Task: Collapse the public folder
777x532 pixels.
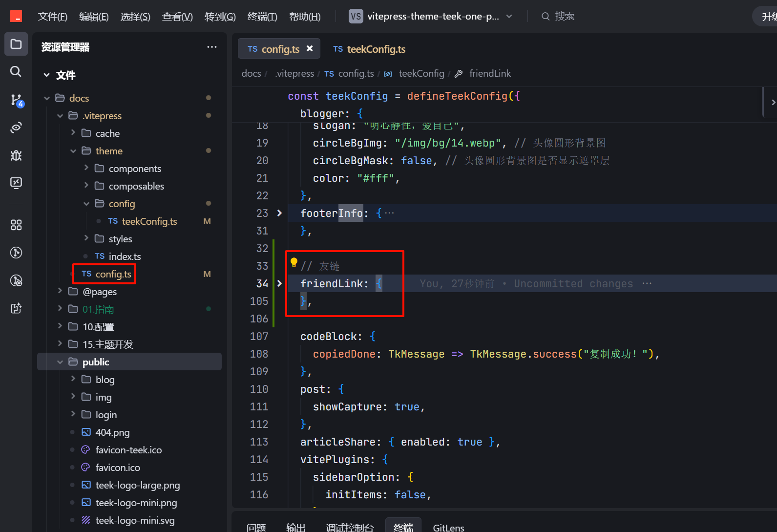Action: point(60,362)
